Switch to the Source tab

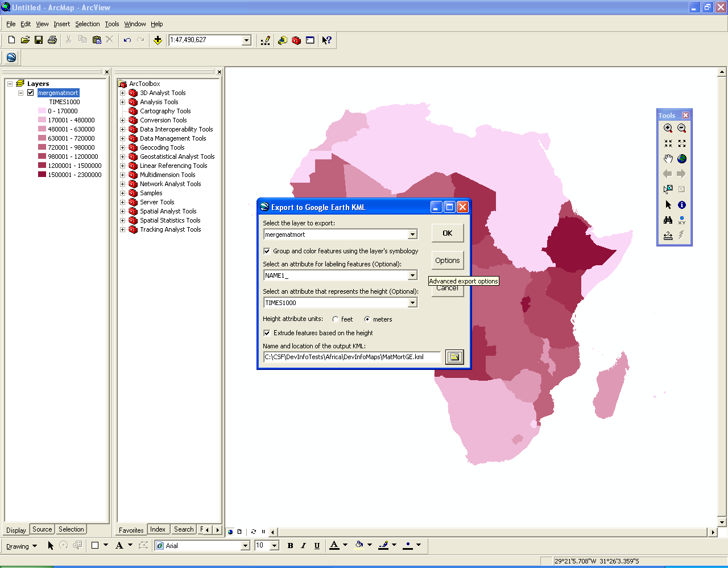tap(42, 529)
